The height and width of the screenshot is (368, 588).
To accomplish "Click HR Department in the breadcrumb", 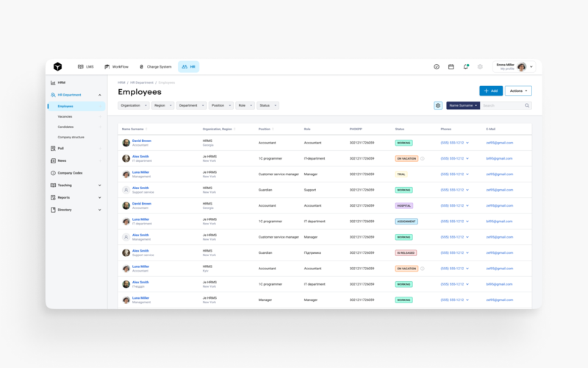I will pyautogui.click(x=142, y=82).
